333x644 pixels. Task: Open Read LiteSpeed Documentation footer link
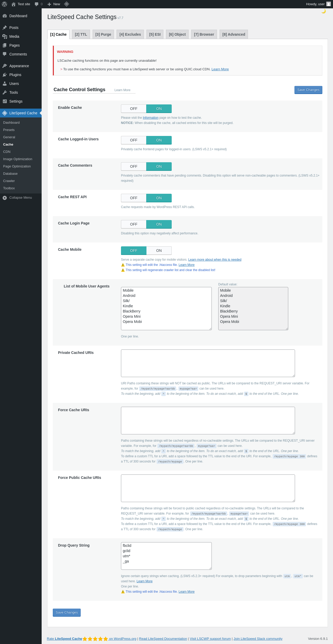point(163,639)
